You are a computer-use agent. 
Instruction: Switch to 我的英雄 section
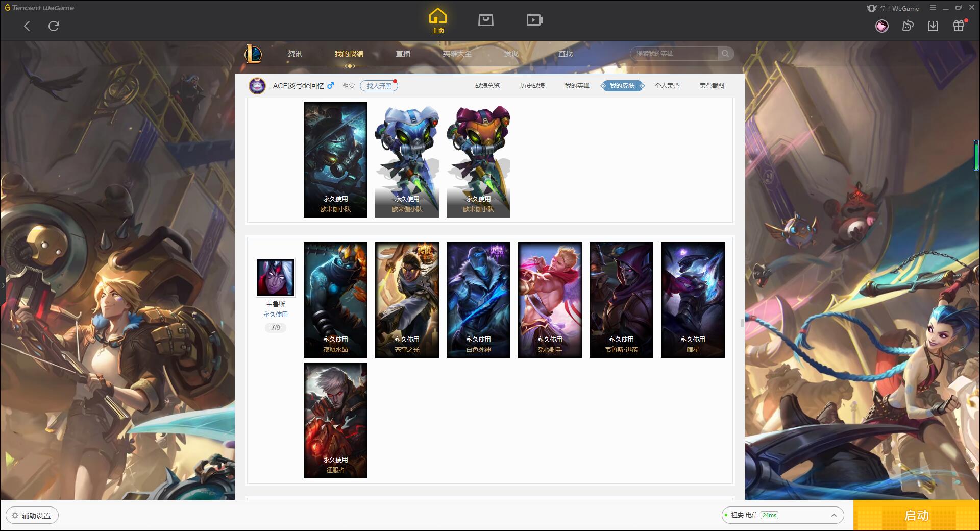click(577, 86)
